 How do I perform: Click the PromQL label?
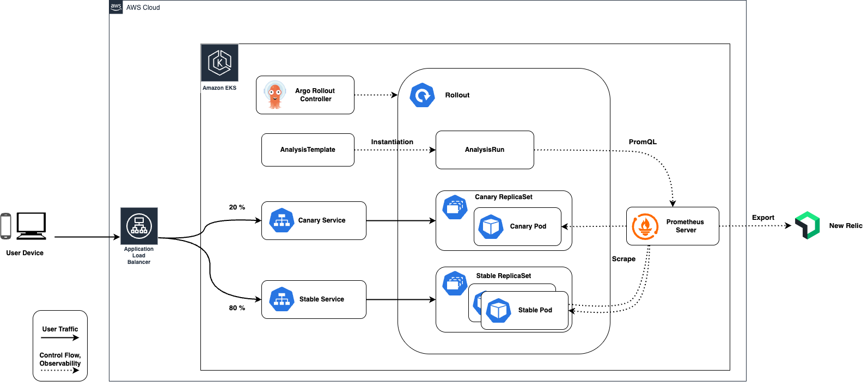[x=643, y=142]
